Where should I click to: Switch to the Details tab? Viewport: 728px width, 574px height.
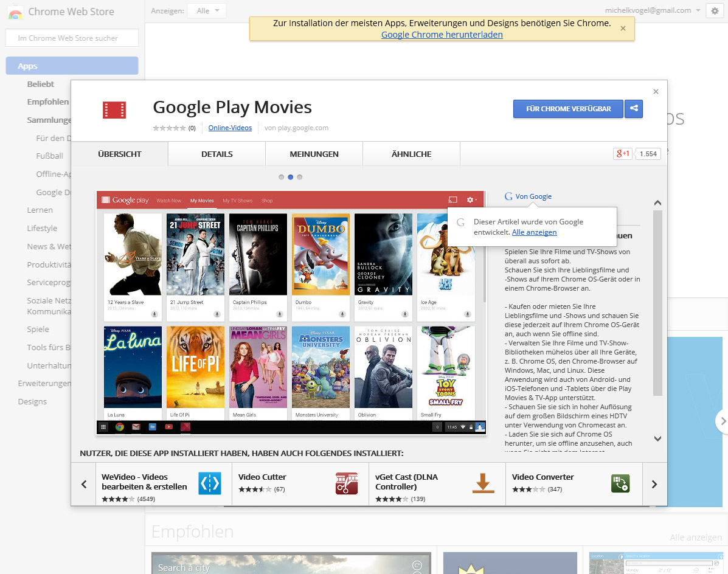click(x=217, y=154)
